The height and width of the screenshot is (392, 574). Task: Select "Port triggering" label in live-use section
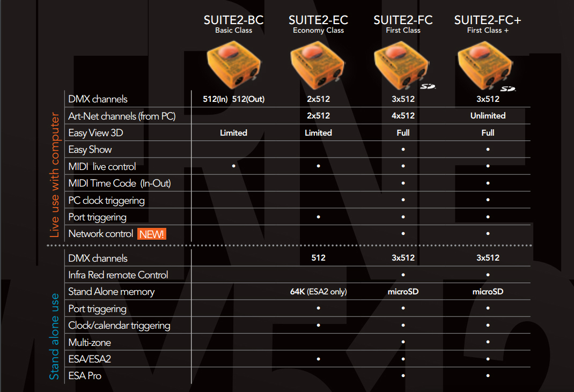click(x=97, y=217)
